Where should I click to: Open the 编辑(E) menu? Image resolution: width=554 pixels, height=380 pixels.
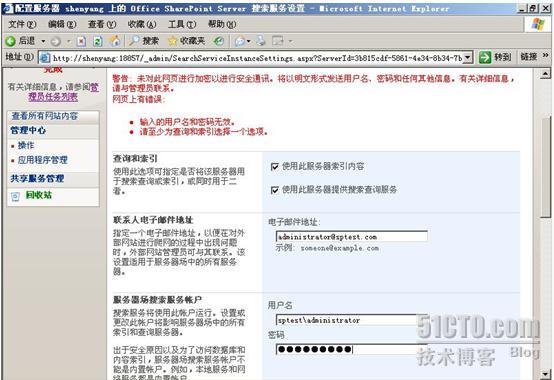point(62,24)
